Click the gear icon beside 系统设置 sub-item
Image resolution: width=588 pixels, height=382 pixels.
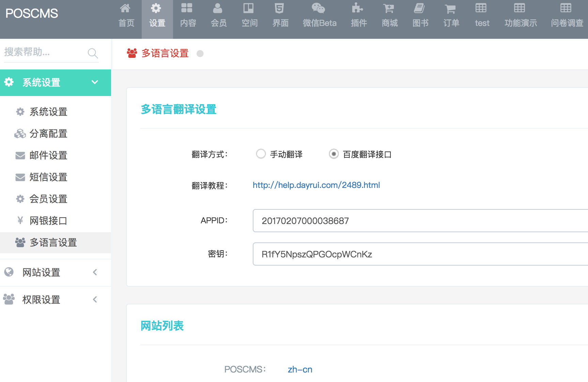point(20,112)
